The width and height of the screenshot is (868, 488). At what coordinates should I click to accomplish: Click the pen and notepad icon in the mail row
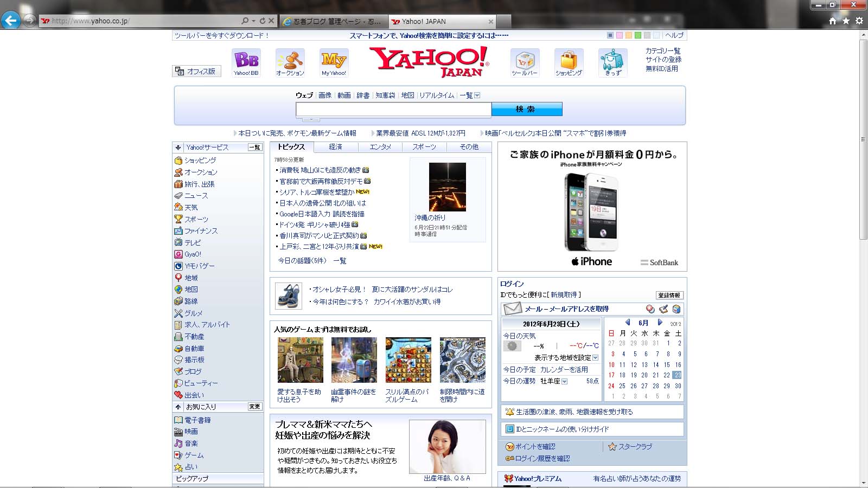tap(663, 309)
